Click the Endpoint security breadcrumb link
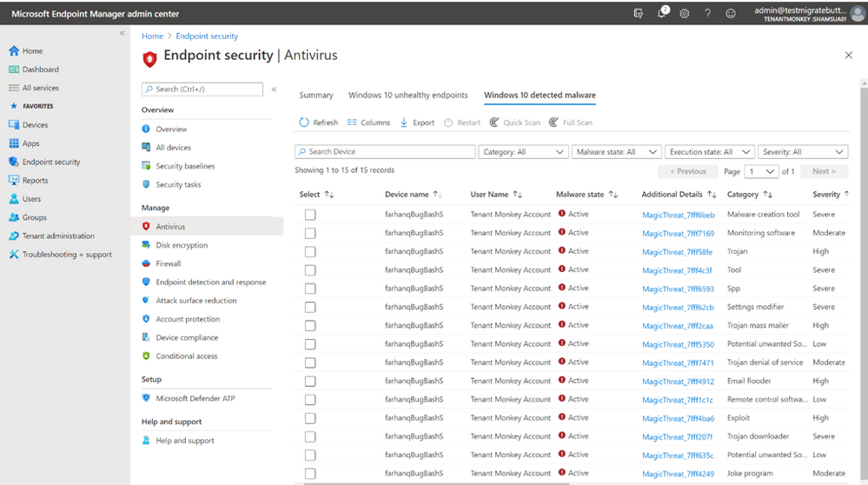The width and height of the screenshot is (868, 485). (x=207, y=36)
